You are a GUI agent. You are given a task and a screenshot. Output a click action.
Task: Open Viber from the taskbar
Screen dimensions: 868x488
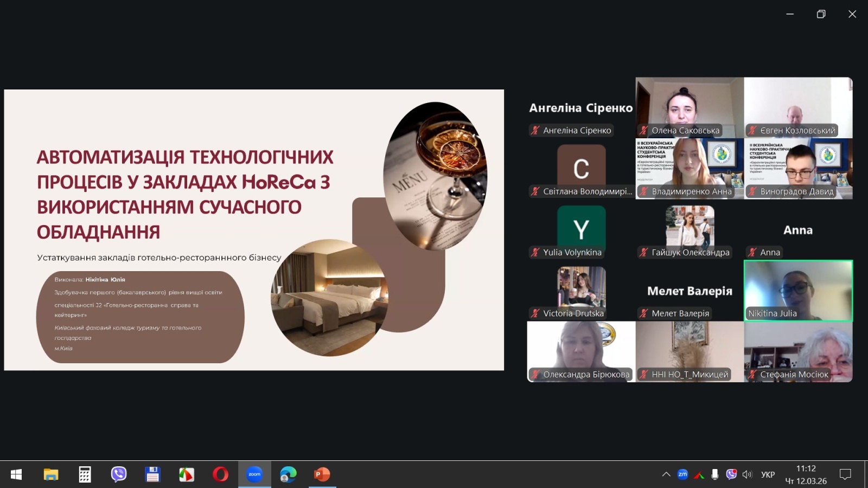(x=118, y=474)
